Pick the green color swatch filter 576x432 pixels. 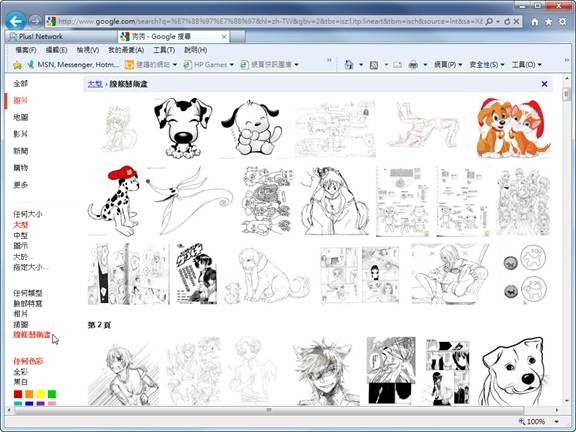[x=52, y=394]
